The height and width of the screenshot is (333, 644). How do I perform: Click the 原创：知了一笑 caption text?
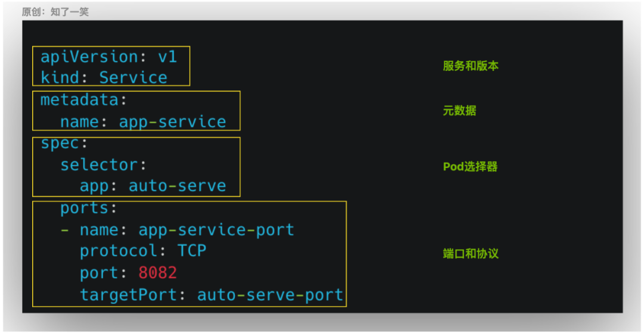pos(55,13)
